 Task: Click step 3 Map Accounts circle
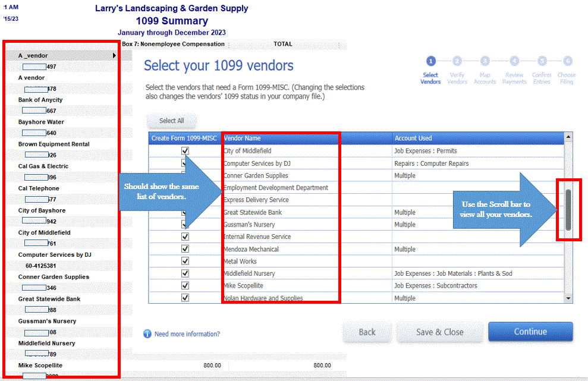pos(485,61)
